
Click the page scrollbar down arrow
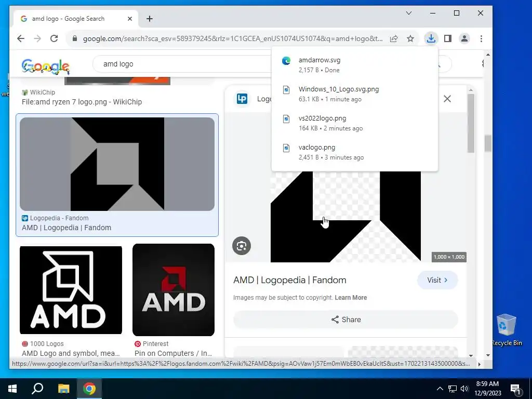[x=488, y=355]
